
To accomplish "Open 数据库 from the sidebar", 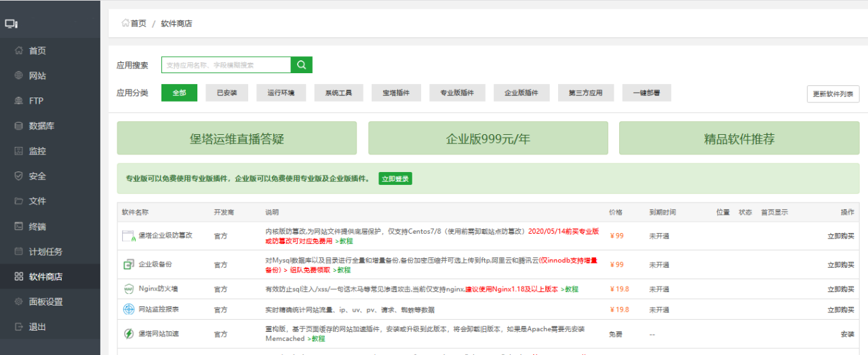I will (41, 126).
